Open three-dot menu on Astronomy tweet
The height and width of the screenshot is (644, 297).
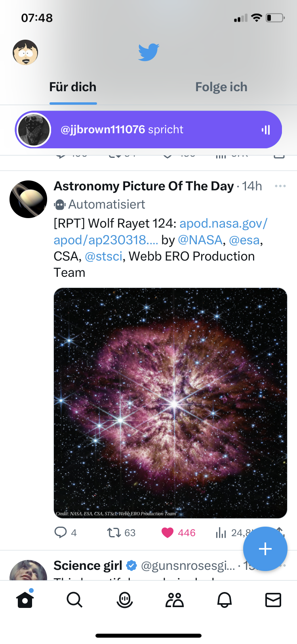[x=280, y=186]
